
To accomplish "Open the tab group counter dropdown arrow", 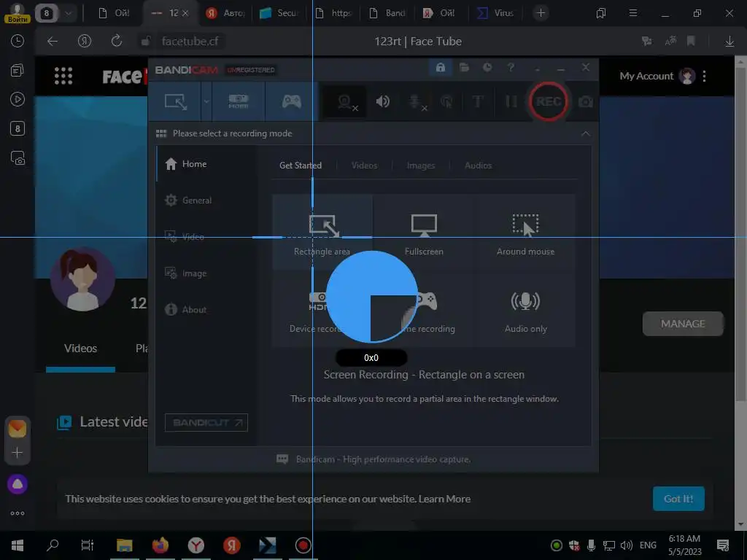I will 68,13.
